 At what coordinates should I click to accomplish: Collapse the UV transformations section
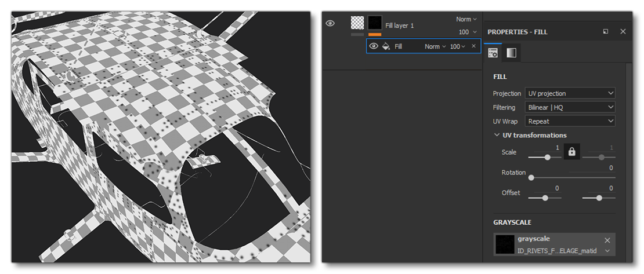pyautogui.click(x=497, y=136)
